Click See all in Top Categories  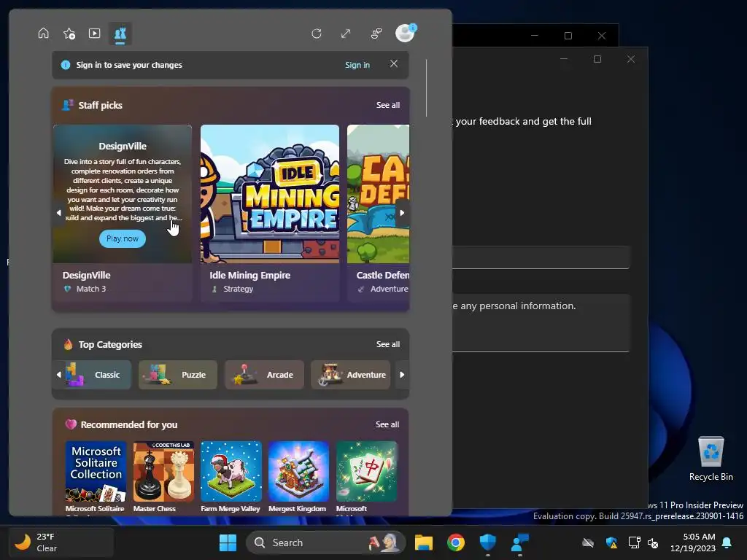click(388, 344)
